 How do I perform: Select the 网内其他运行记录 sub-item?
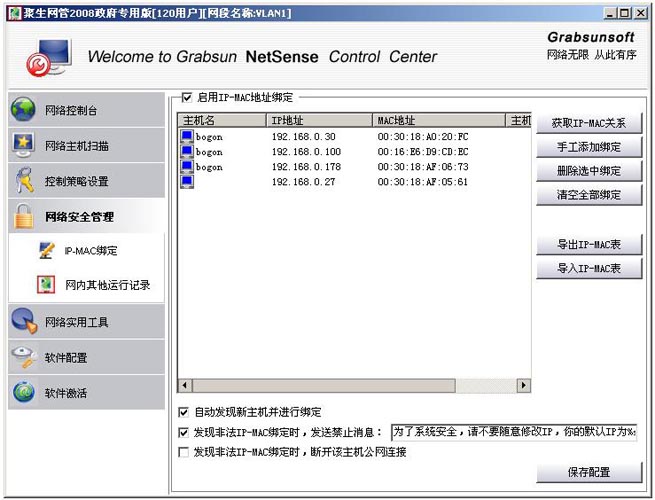coord(107,285)
